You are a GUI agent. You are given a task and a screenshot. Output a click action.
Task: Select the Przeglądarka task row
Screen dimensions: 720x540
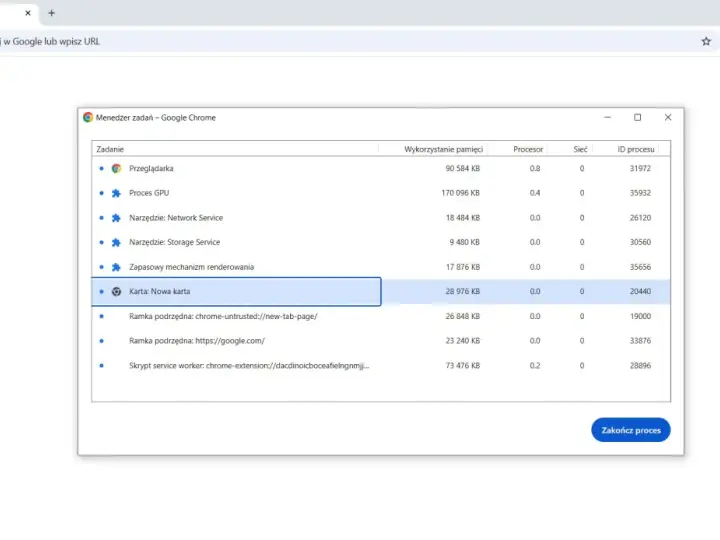point(381,169)
